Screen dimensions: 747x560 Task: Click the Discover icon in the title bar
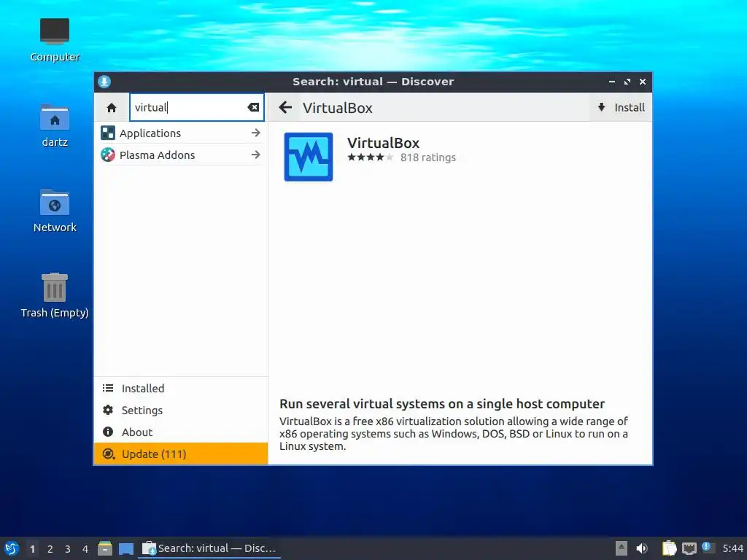104,82
